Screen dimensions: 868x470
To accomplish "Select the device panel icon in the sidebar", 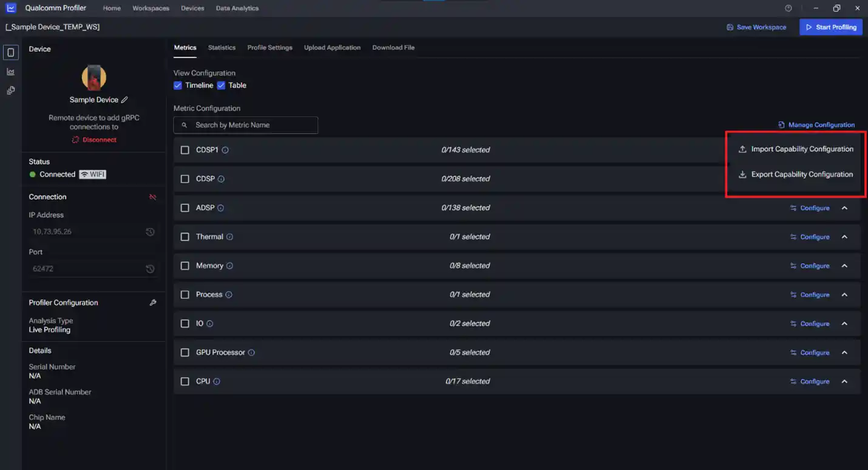I will pyautogui.click(x=10, y=52).
